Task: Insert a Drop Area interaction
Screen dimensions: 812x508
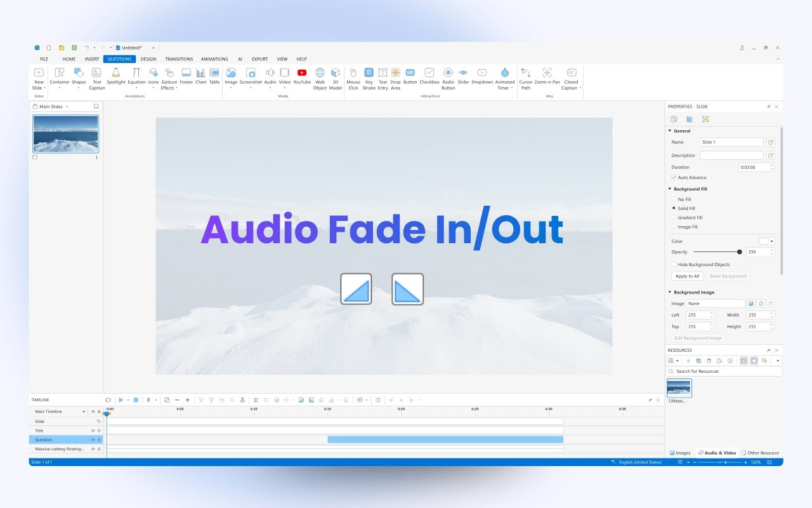Action: 395,78
